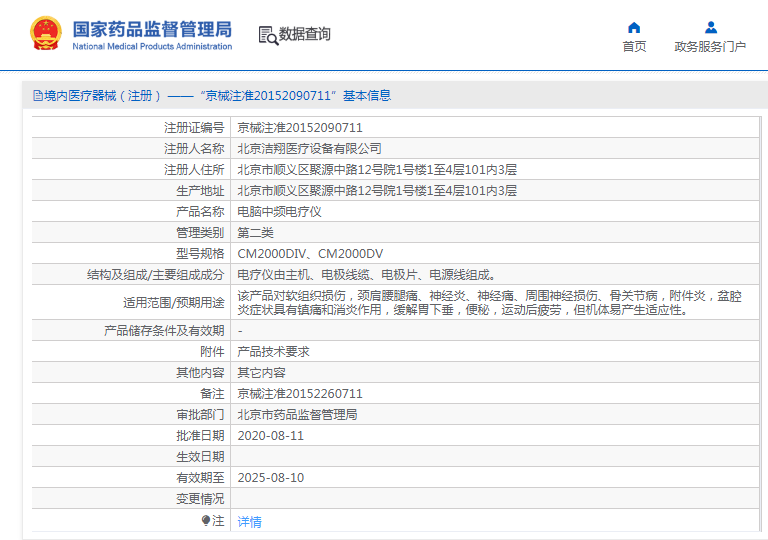The width and height of the screenshot is (768, 540).
Task: Click the 注册证编号 row label
Action: point(194,128)
